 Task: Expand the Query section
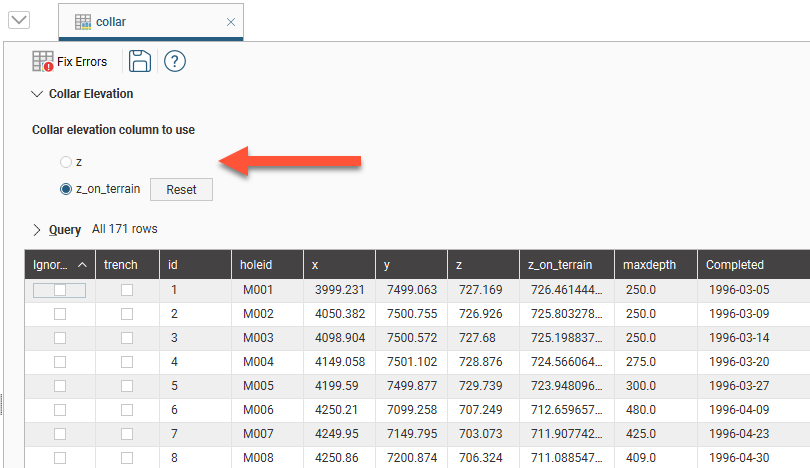(37, 230)
